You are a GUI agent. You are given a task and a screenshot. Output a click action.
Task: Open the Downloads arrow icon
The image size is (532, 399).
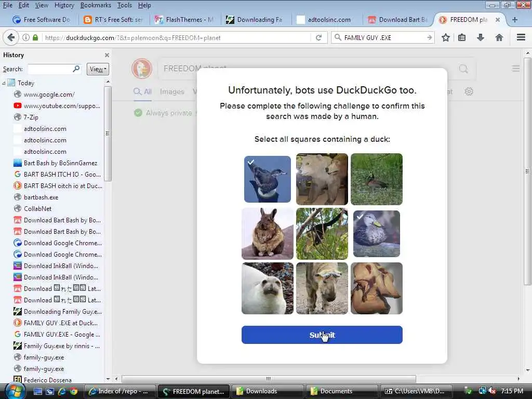coord(480,37)
